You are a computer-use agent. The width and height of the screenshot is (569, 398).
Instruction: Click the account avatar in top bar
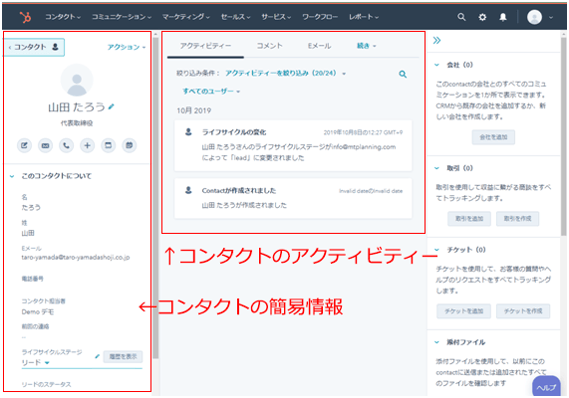pos(535,17)
